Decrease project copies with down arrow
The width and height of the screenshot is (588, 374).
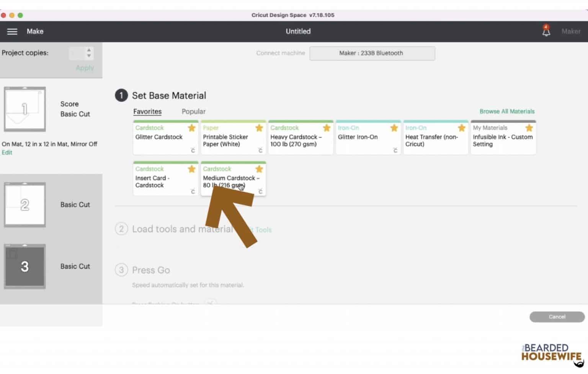[x=89, y=56]
